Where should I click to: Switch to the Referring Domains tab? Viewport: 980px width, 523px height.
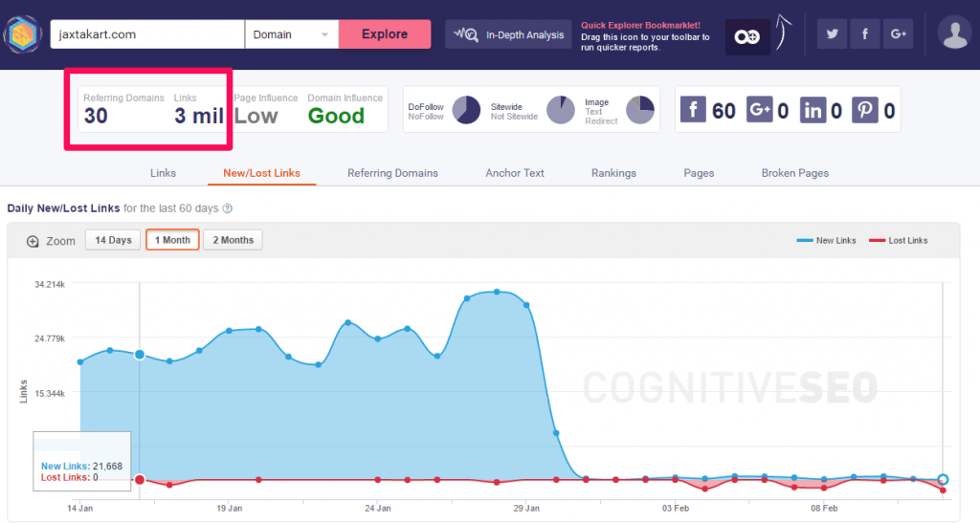coord(392,173)
